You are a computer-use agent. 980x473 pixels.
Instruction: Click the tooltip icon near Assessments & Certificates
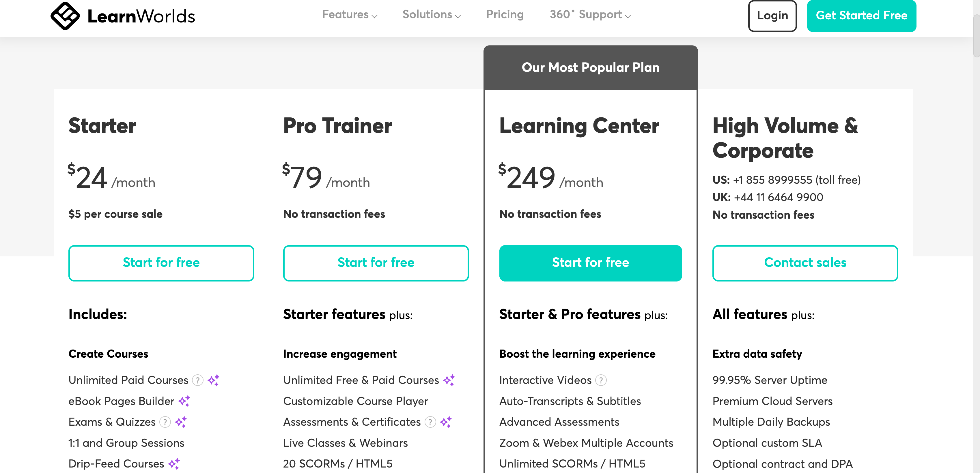(x=430, y=422)
